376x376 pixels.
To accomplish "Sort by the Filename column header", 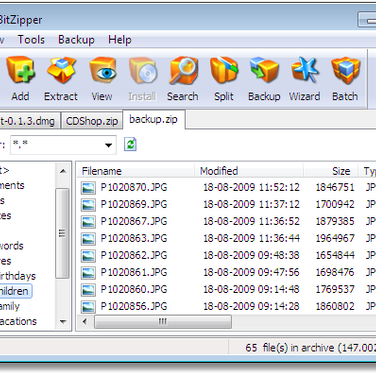I will coord(137,171).
